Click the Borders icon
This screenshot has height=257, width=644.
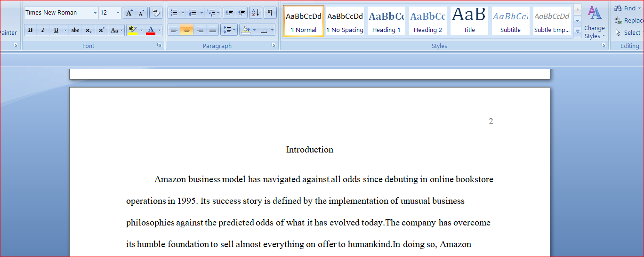264,30
